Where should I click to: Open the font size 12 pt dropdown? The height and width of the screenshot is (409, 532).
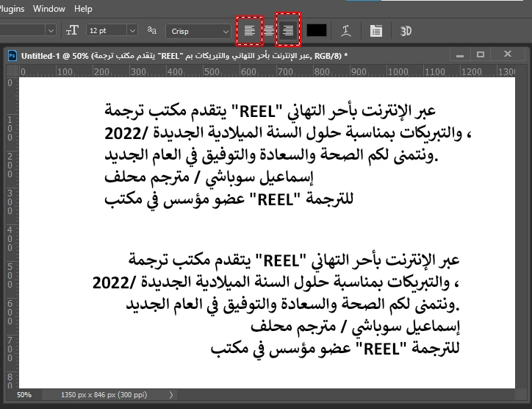click(132, 31)
